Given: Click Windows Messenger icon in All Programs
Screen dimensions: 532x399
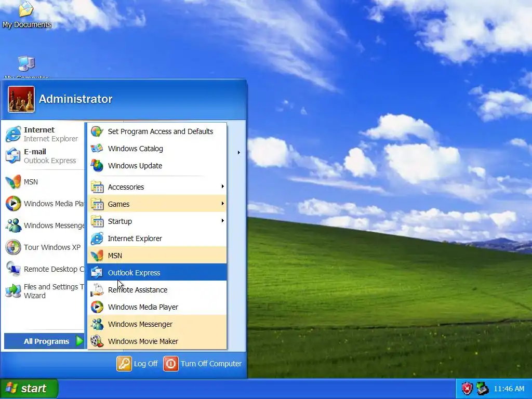Looking at the screenshot, I should coord(97,324).
